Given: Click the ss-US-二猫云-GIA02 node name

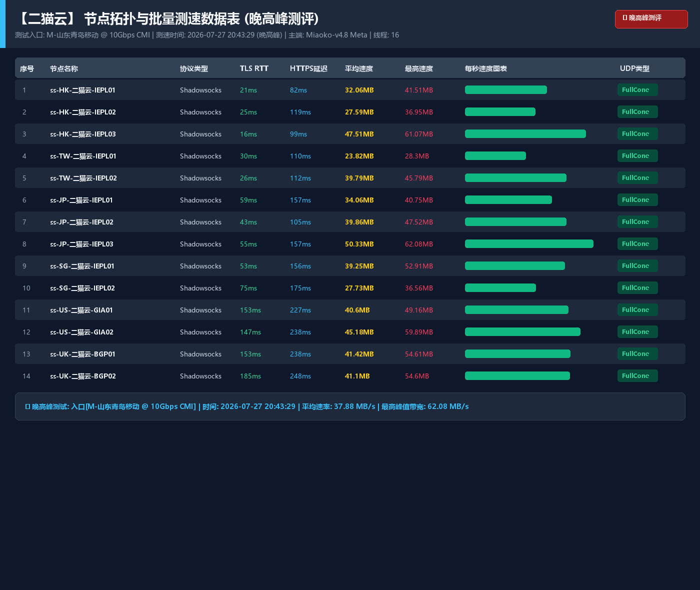Looking at the screenshot, I should click(x=81, y=332).
